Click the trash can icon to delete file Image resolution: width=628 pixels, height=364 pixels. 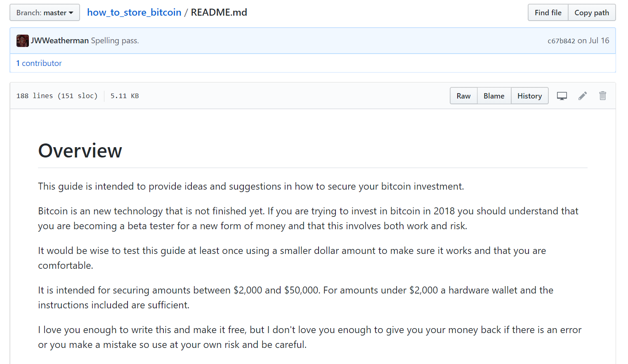pyautogui.click(x=602, y=96)
